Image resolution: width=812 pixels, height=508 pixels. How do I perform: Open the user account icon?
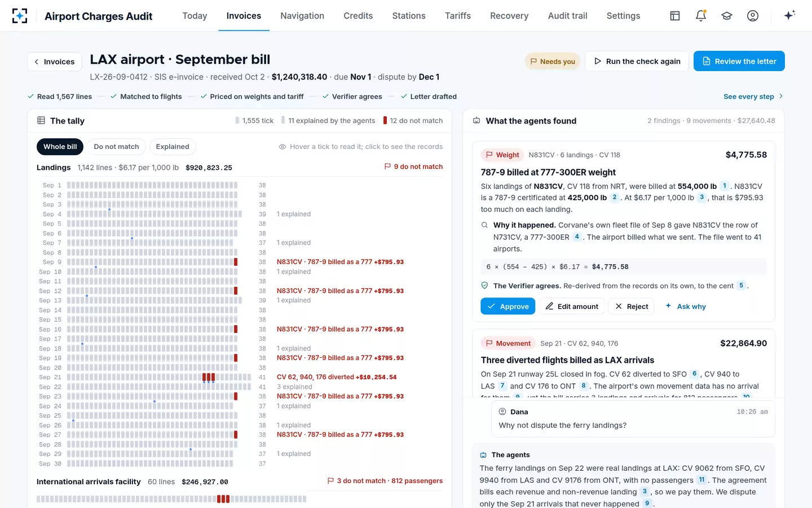click(x=753, y=16)
